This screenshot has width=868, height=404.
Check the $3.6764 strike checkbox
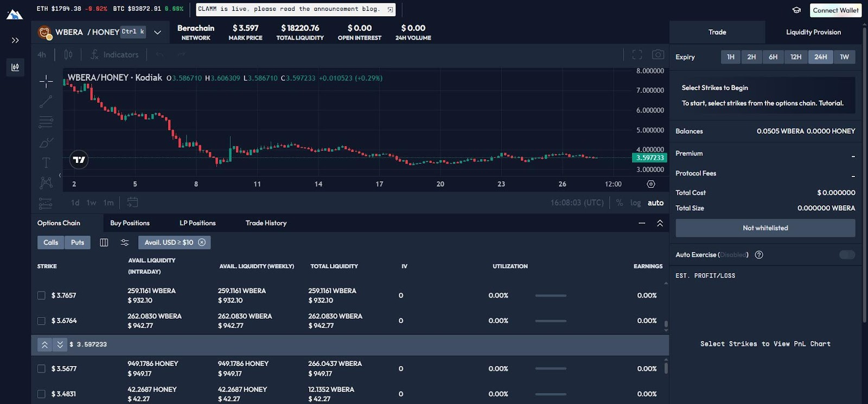point(41,321)
